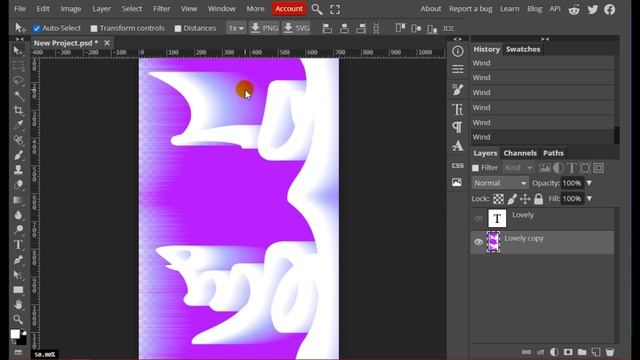Hide the Lovely copy layer
The image size is (640, 360).
478,242
